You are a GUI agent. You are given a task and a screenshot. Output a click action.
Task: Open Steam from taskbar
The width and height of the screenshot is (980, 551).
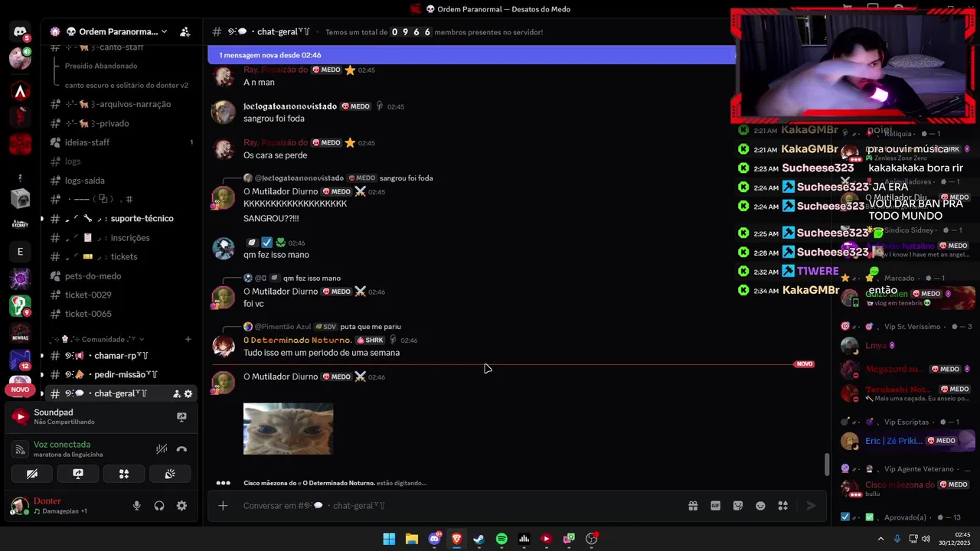click(479, 539)
